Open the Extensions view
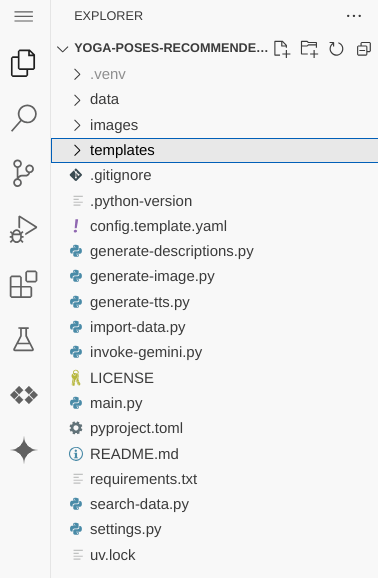Image resolution: width=378 pixels, height=578 pixels. pos(24,284)
